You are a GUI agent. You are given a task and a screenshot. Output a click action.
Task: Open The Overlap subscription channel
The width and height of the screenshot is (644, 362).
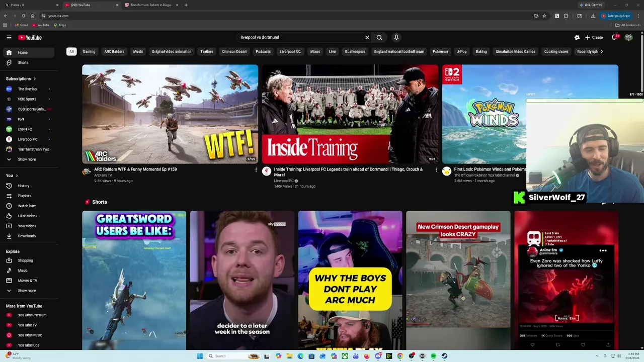(x=30, y=89)
